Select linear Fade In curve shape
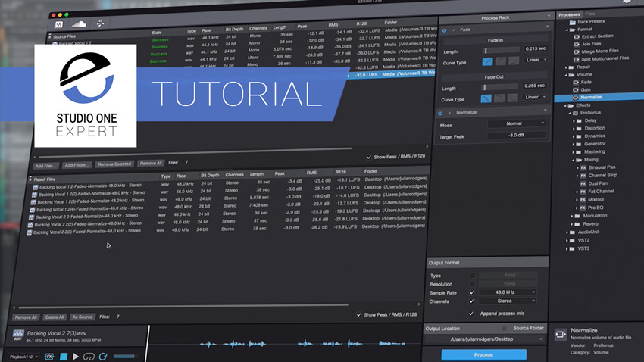 (x=487, y=61)
